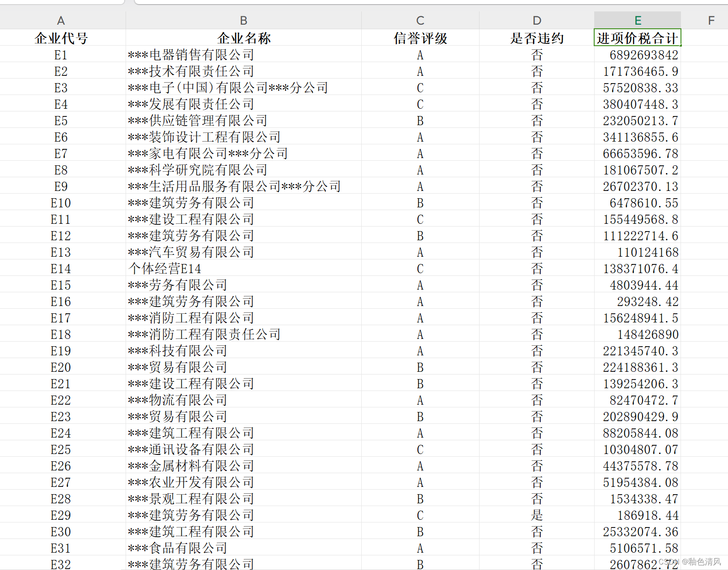Select value 6478610.55
The image size is (728, 570).
638,203
